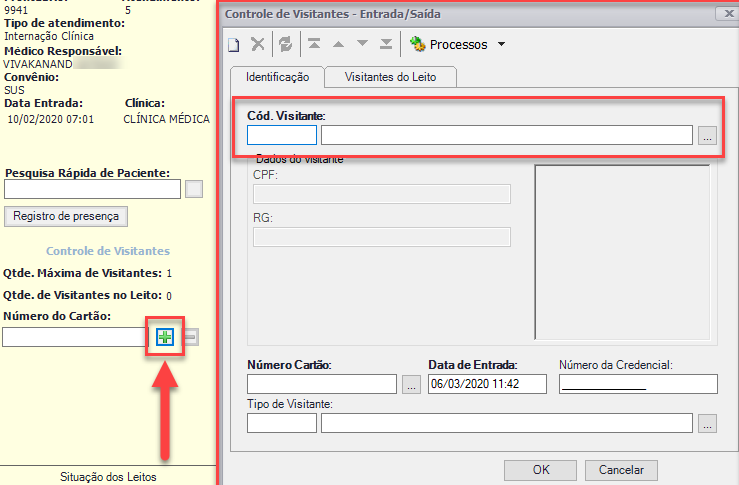The image size is (739, 485).
Task: Click the grey minus remove visitor icon
Action: point(190,337)
